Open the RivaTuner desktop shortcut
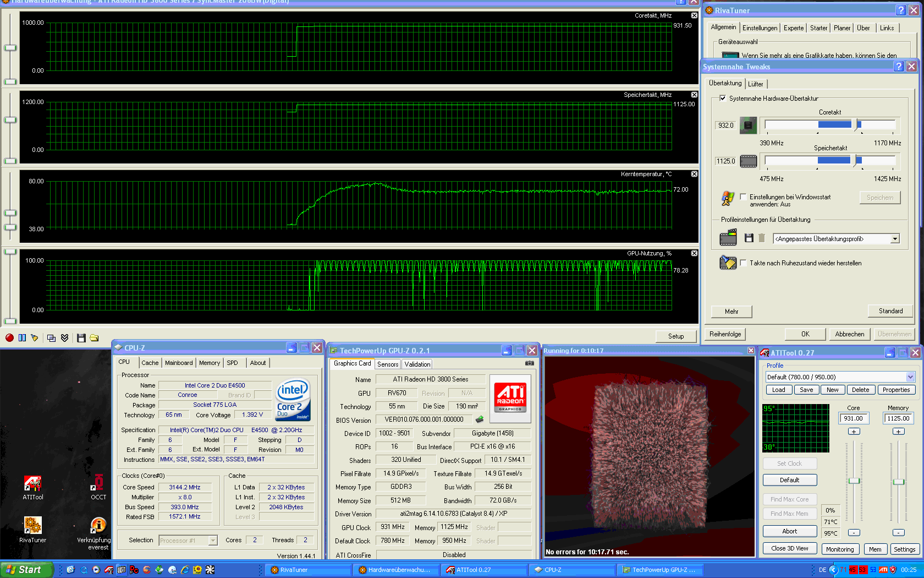 coord(33,530)
